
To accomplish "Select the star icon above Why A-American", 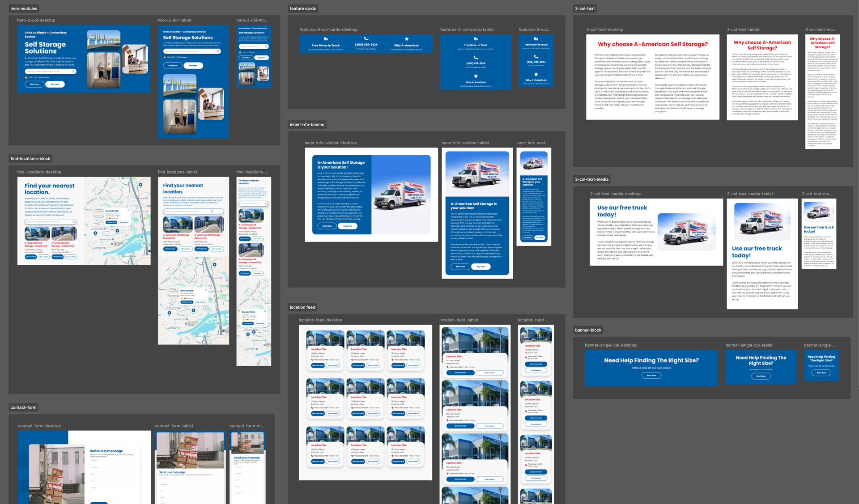I will (x=407, y=39).
